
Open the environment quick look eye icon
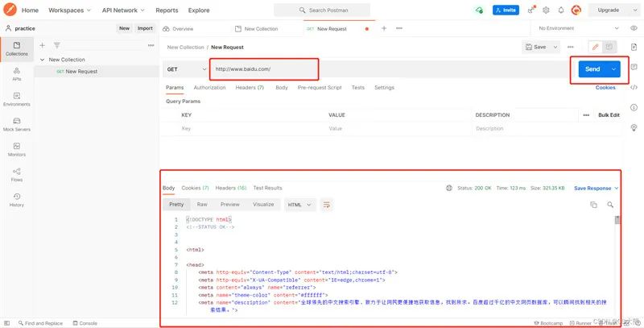click(x=634, y=28)
